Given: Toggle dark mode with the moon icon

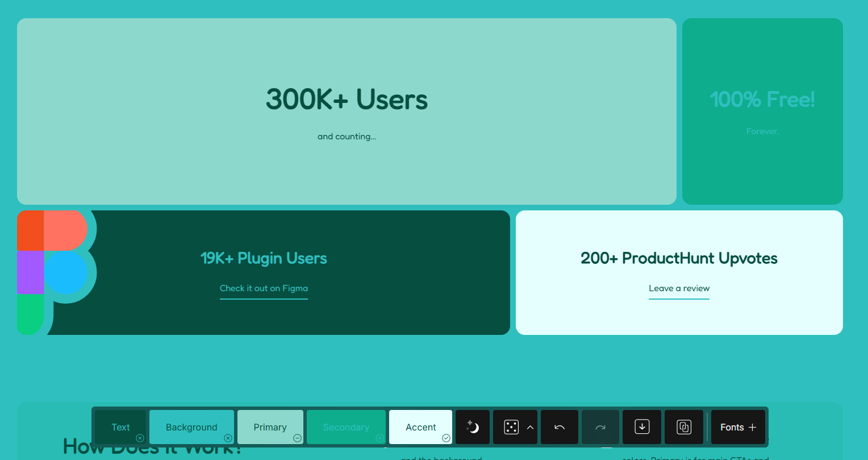Looking at the screenshot, I should tap(473, 427).
